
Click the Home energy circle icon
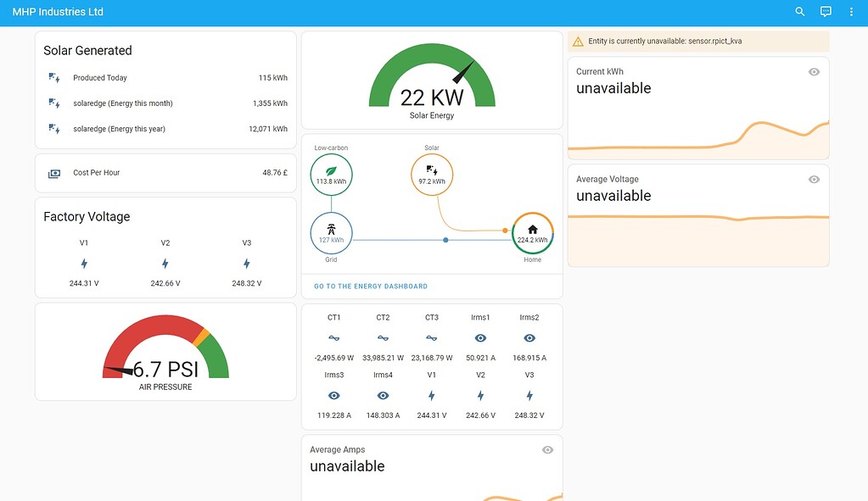533,233
